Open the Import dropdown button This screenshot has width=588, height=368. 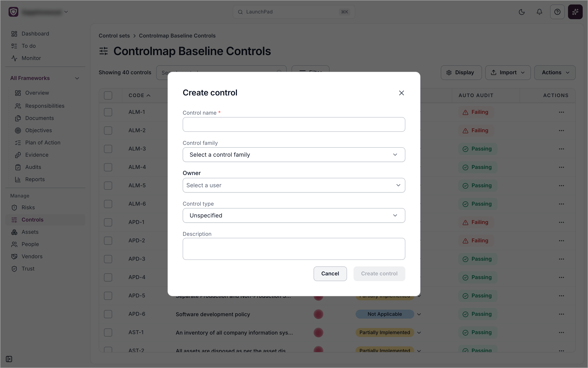(508, 73)
